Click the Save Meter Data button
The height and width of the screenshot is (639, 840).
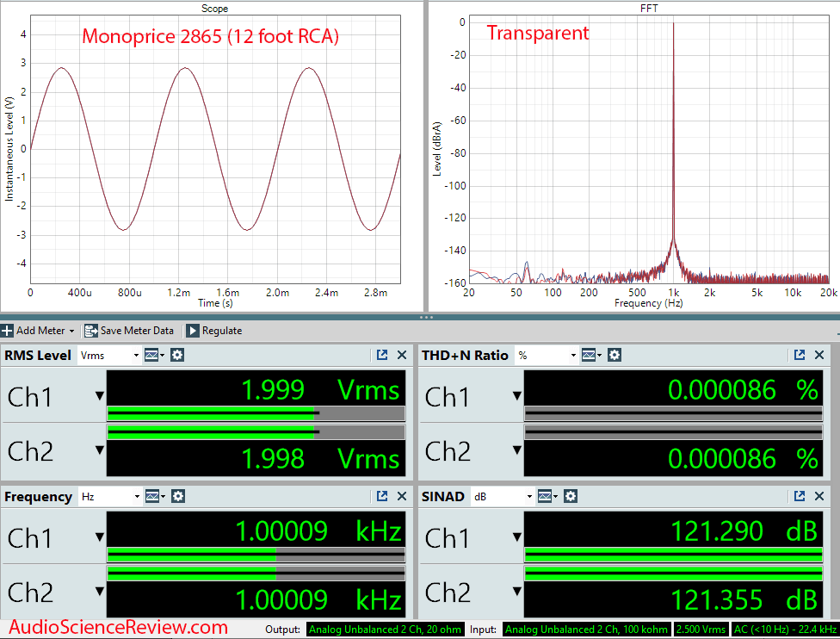coord(129,331)
